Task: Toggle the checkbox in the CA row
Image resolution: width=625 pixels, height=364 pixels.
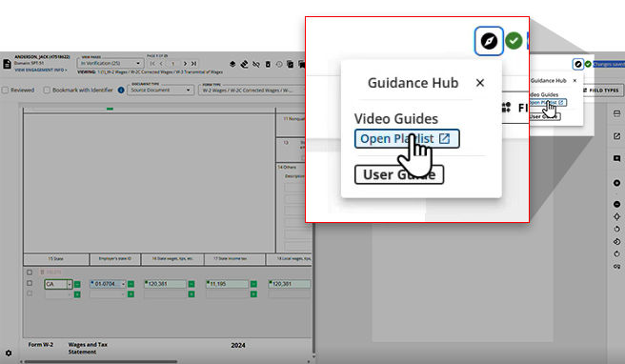Action: coord(30,283)
